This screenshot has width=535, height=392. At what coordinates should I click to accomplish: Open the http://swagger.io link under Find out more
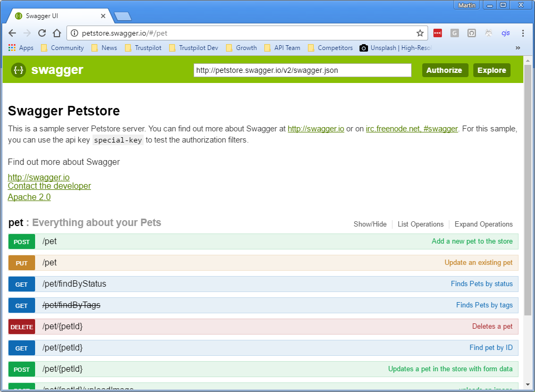[38, 178]
